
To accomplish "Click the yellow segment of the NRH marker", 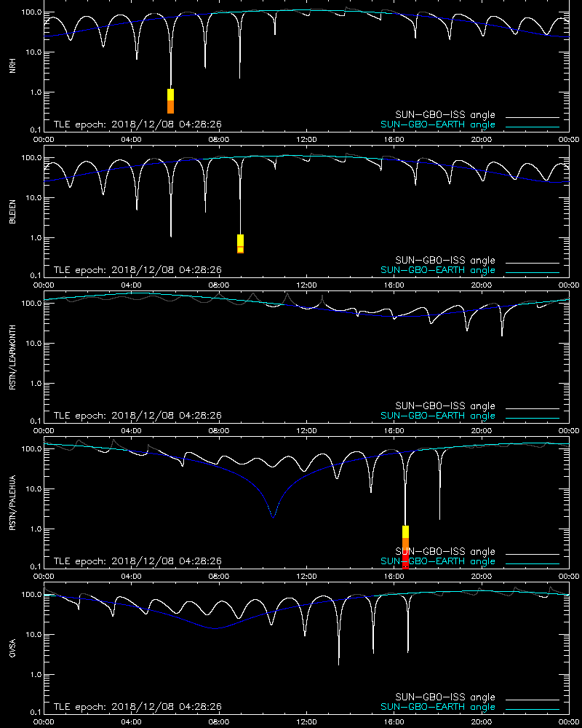I will point(171,95).
